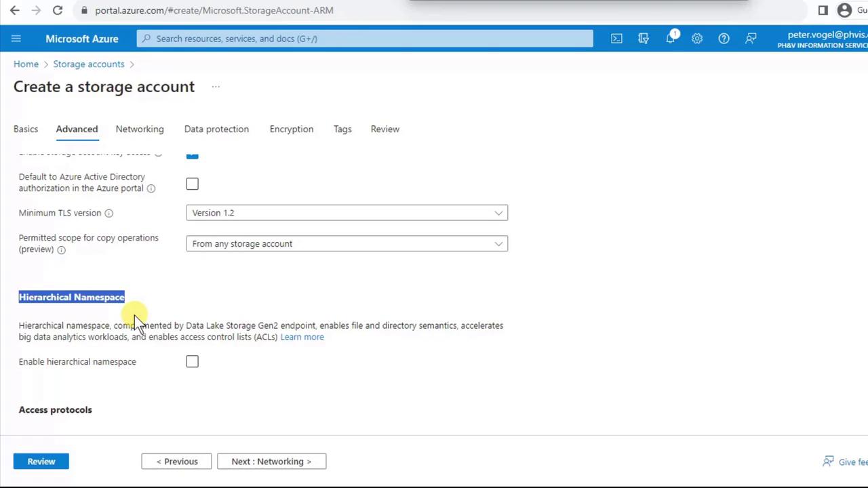Screen dimensions: 868x488
Task: Click the Previous button
Action: (176, 462)
